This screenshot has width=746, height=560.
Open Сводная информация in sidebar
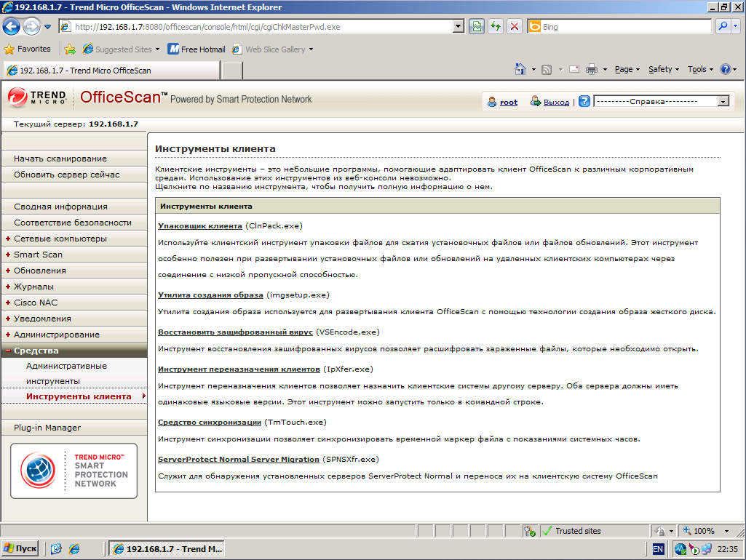pyautogui.click(x=74, y=207)
